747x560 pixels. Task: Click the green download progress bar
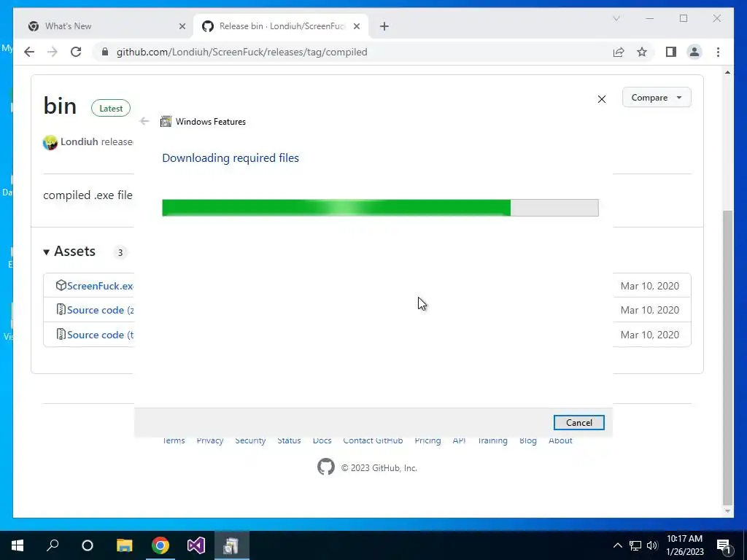[380, 208]
